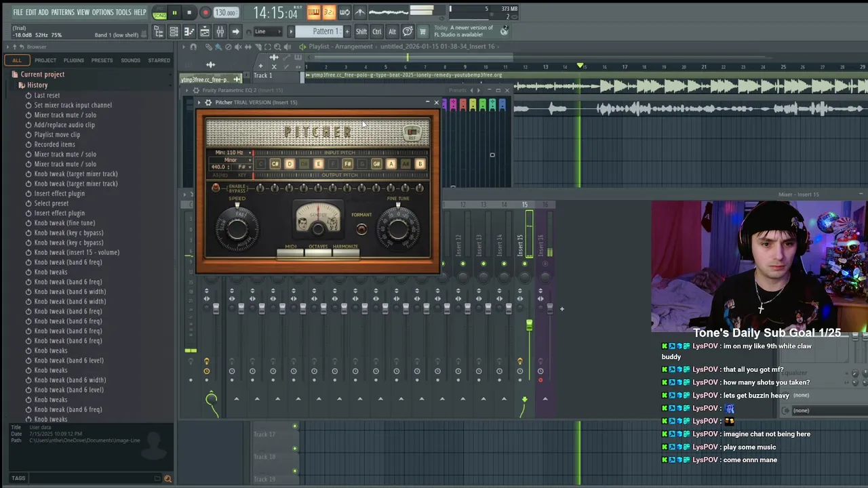Click the HARMONIZE button in Pitcher
The height and width of the screenshot is (488, 868).
[x=346, y=253]
